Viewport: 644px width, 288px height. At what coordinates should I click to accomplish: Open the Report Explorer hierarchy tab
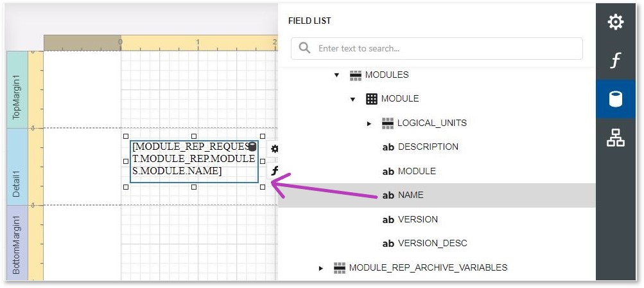click(615, 138)
